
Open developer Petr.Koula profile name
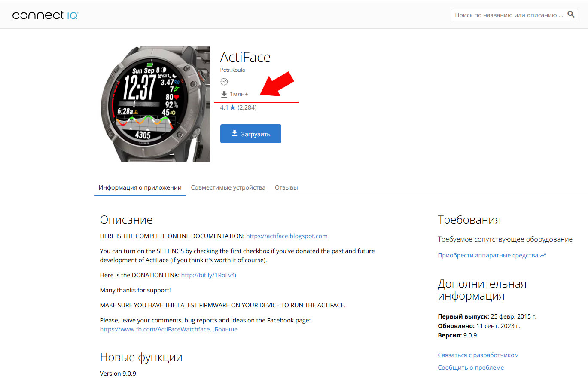pyautogui.click(x=232, y=70)
